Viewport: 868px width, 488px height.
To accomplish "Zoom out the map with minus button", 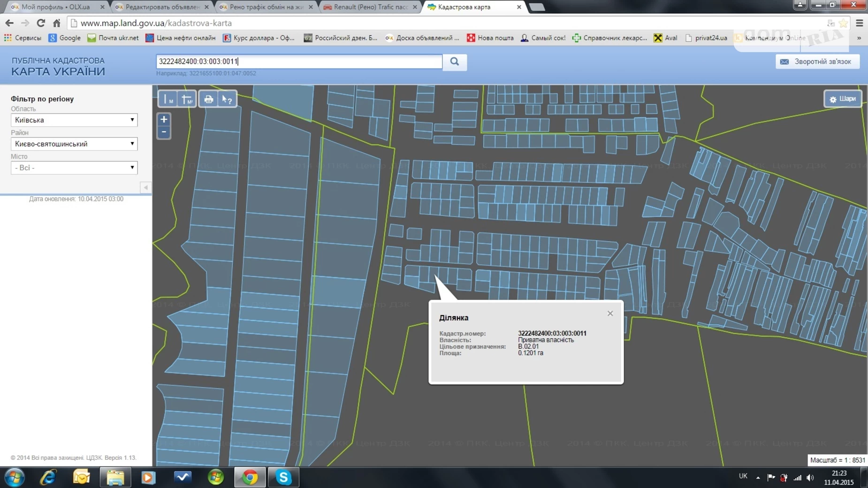I will [164, 132].
